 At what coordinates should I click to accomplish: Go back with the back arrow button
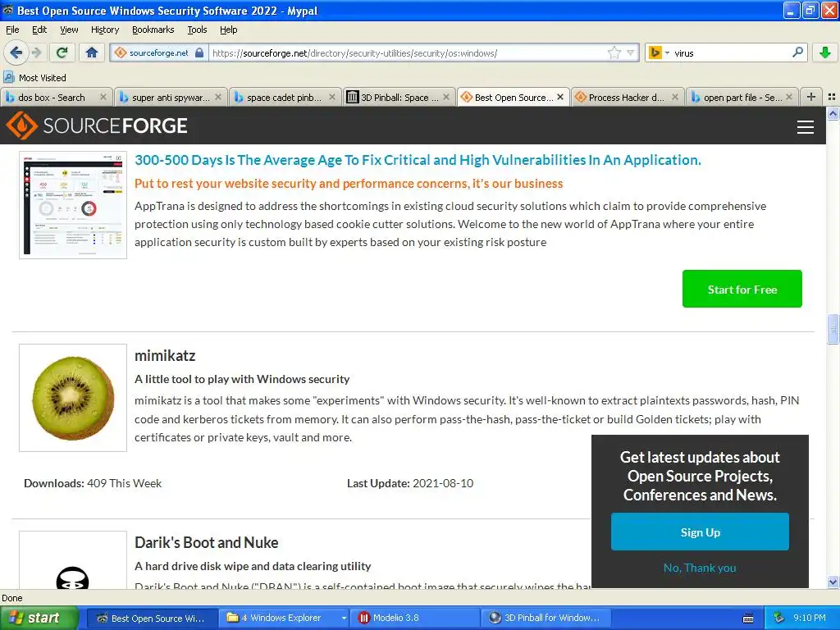pyautogui.click(x=16, y=52)
